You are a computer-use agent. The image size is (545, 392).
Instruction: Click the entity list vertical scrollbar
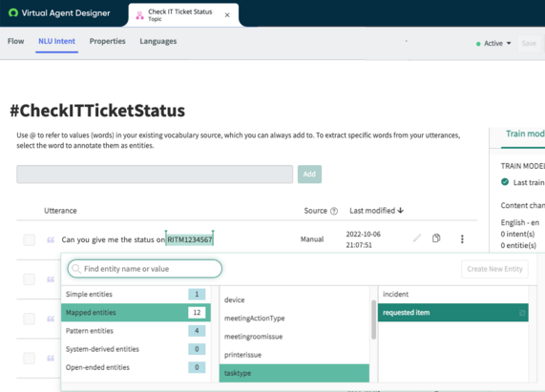pyautogui.click(x=373, y=320)
